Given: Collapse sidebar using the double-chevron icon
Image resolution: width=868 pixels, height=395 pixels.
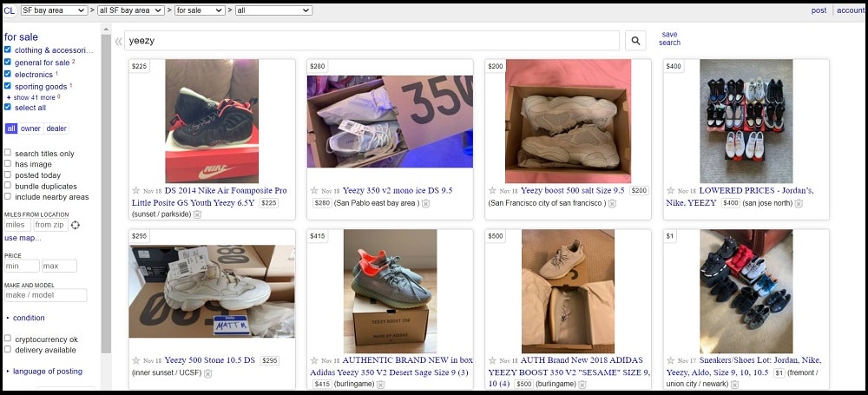Looking at the screenshot, I should [118, 41].
